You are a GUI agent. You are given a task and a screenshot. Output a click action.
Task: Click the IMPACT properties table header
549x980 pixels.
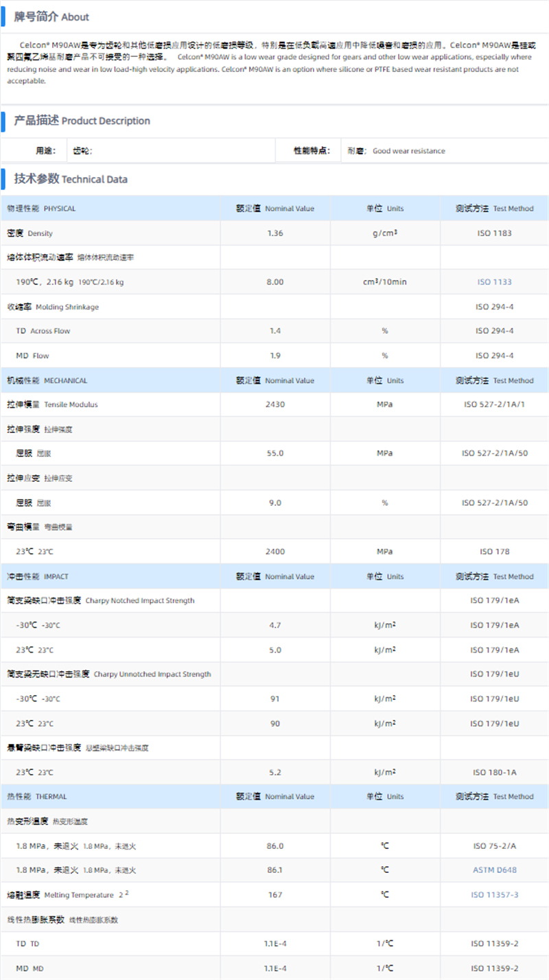(x=37, y=576)
